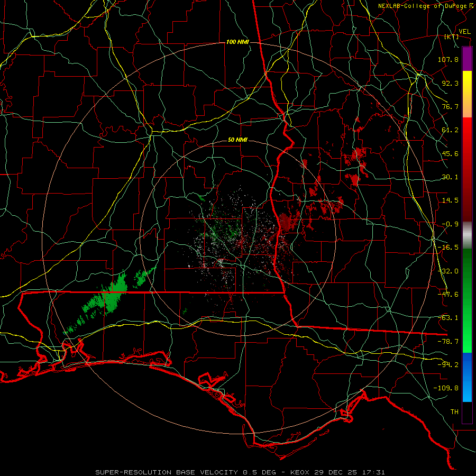476x476 pixels.
Task: Click the [KT] units label
Action: (452, 36)
